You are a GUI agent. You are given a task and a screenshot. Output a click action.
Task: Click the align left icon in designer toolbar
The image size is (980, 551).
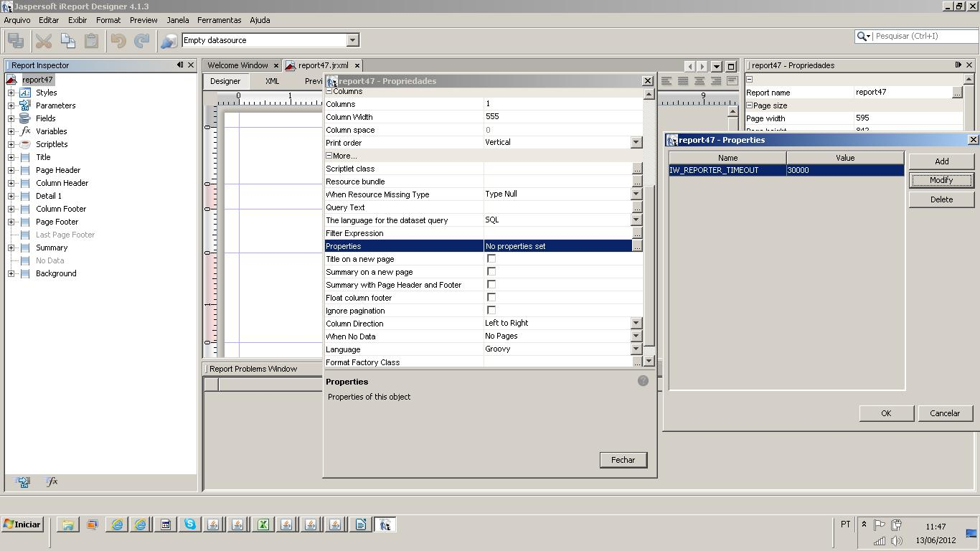[666, 81]
